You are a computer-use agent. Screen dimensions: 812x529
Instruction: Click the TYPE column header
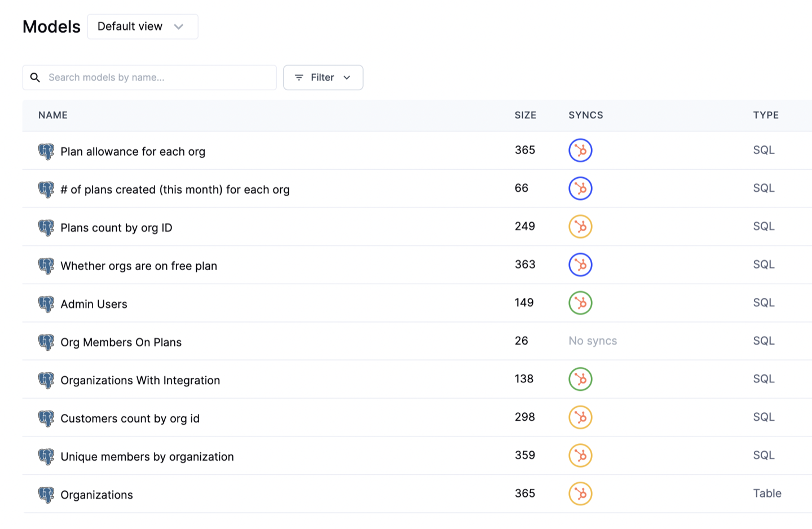[x=766, y=115]
